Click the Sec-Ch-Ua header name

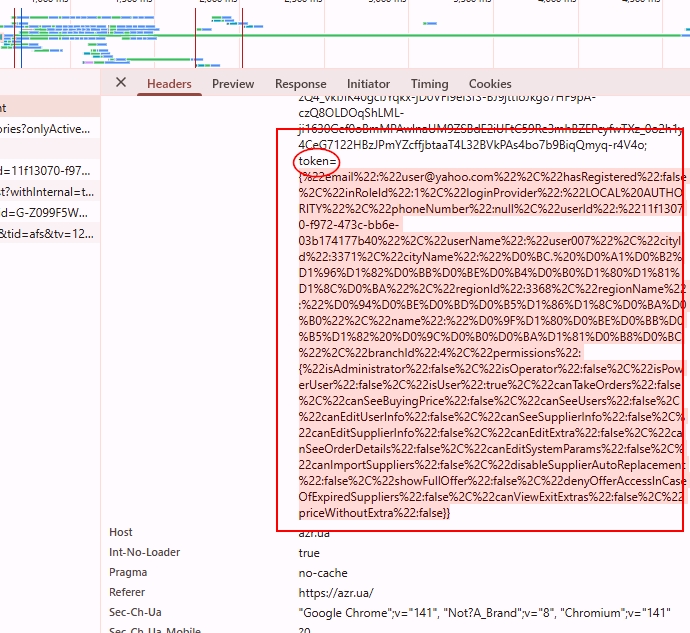(x=134, y=611)
